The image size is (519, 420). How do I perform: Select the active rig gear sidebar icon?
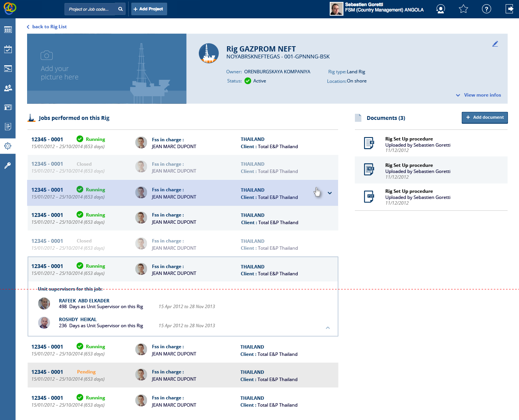point(8,146)
